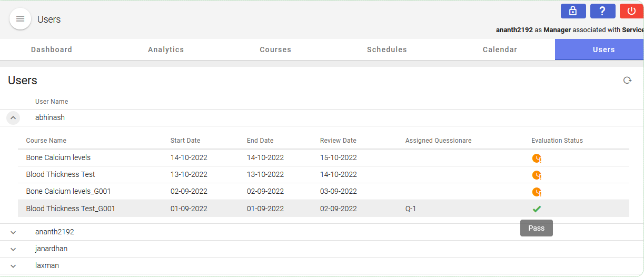Screen dimensions: 644x277
Task: Collapse the abhinash user row
Action: [x=13, y=118]
